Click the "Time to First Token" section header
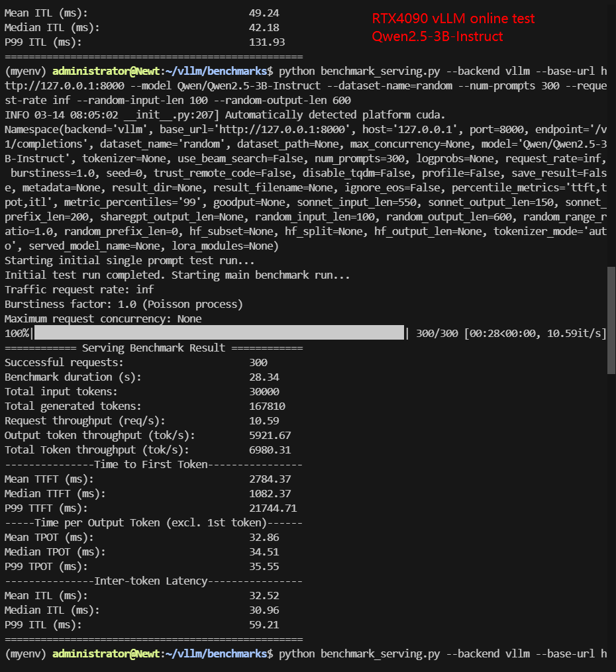The image size is (616, 672). pos(154,464)
